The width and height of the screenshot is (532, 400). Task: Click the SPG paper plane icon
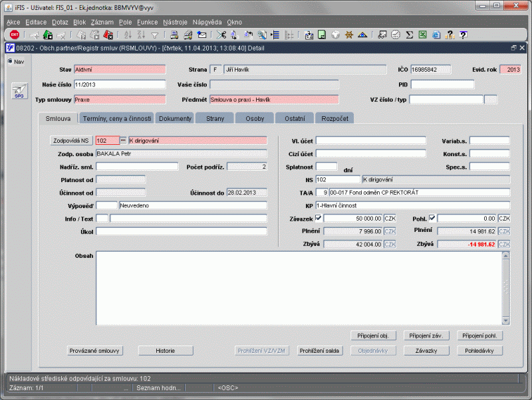click(x=19, y=92)
